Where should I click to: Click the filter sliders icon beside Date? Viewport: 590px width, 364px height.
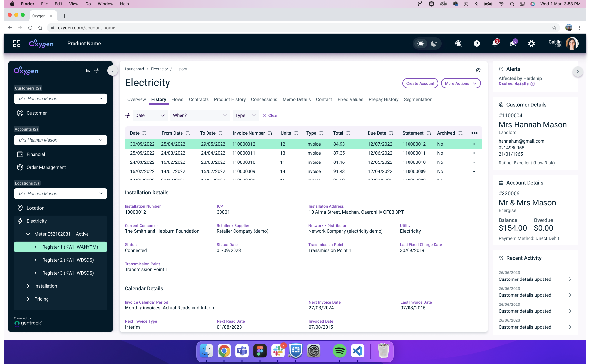coord(127,116)
